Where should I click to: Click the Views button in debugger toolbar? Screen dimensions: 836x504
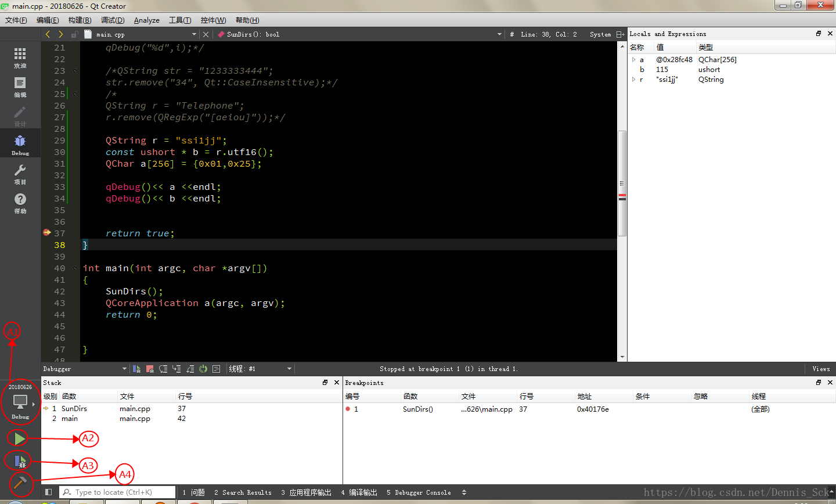coord(821,369)
